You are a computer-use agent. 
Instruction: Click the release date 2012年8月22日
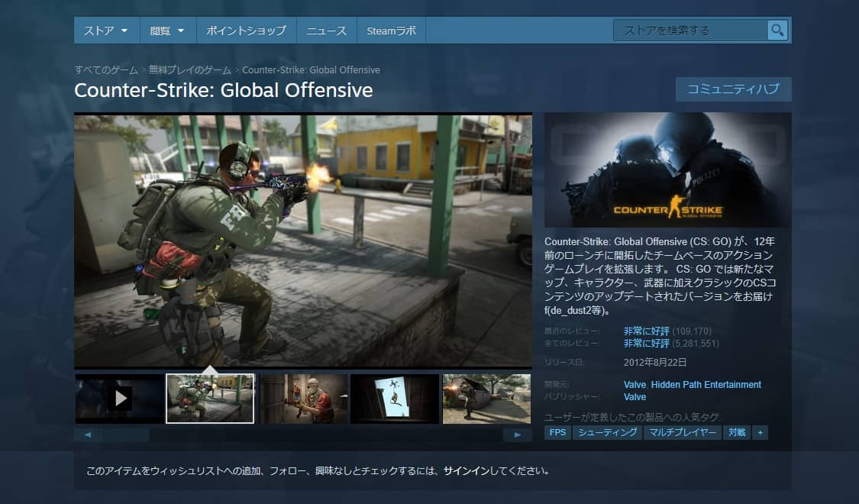[x=654, y=362]
